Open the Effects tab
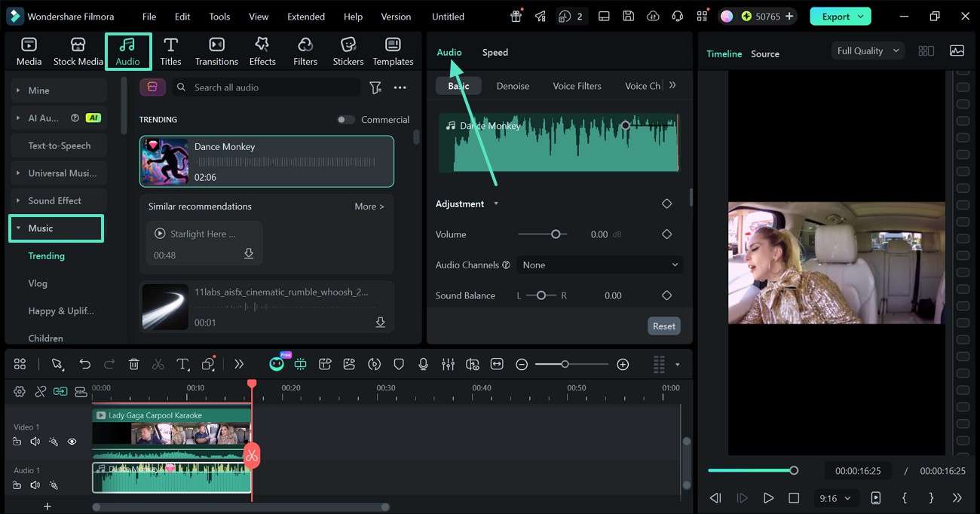The width and height of the screenshot is (980, 514). click(x=262, y=52)
